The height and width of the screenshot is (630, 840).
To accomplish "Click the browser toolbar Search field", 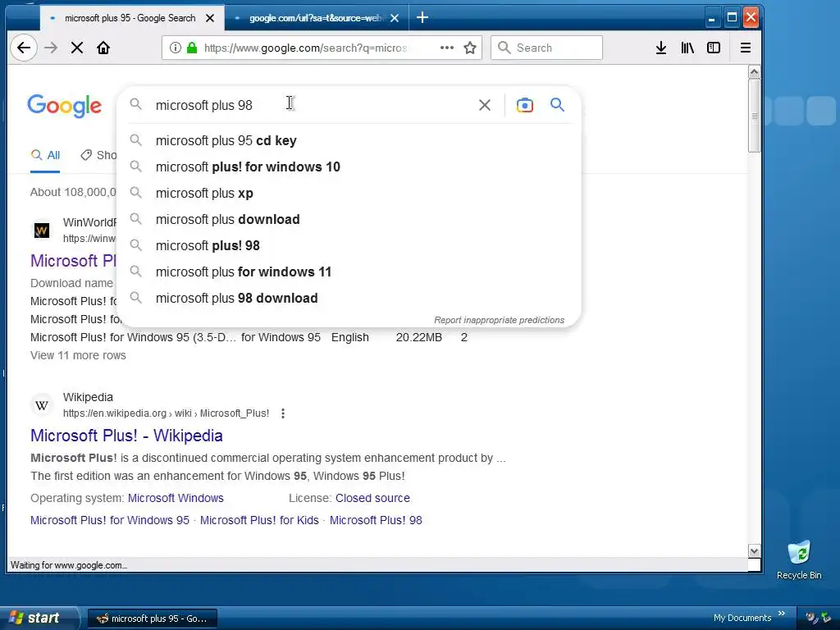I will (x=546, y=48).
